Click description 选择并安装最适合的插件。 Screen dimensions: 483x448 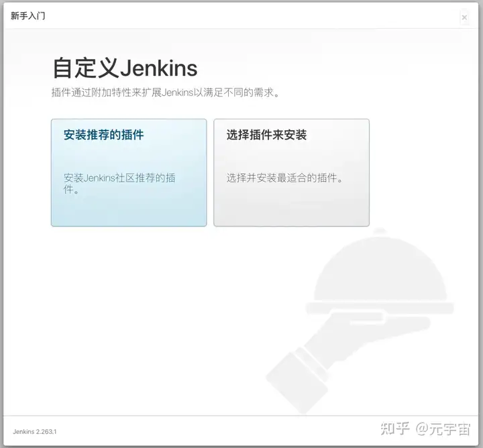[285, 178]
